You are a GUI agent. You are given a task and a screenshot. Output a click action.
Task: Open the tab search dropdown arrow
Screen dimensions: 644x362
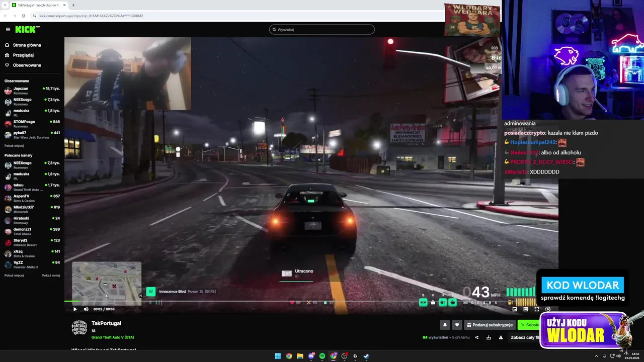(5, 5)
